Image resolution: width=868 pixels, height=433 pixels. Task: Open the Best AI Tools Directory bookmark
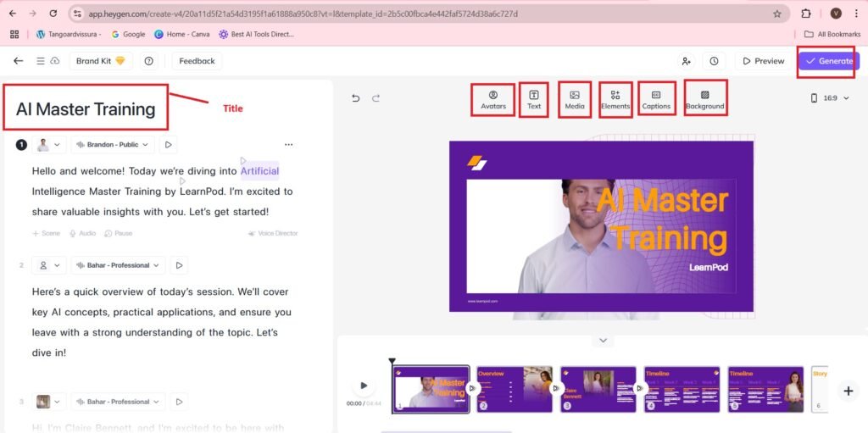tap(256, 35)
